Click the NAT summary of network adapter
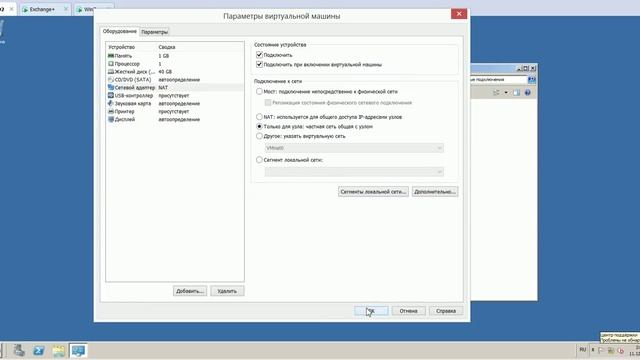Viewport: 640px width, 360px height. [x=163, y=87]
